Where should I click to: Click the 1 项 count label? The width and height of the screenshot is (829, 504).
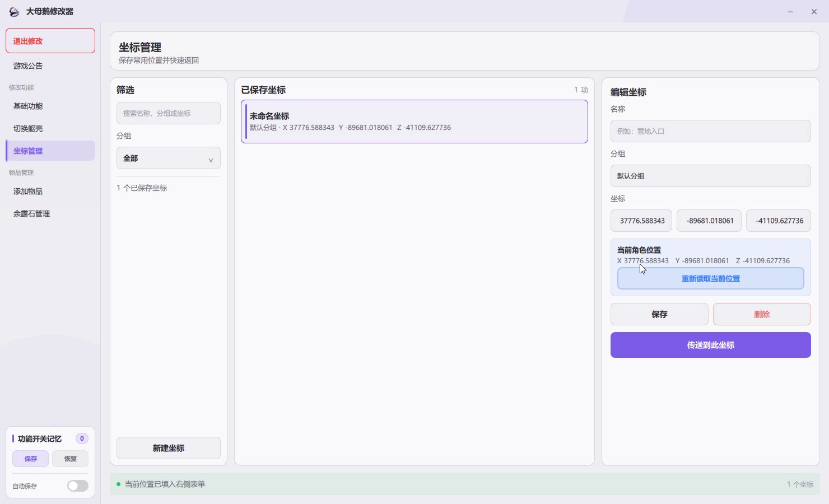click(581, 90)
